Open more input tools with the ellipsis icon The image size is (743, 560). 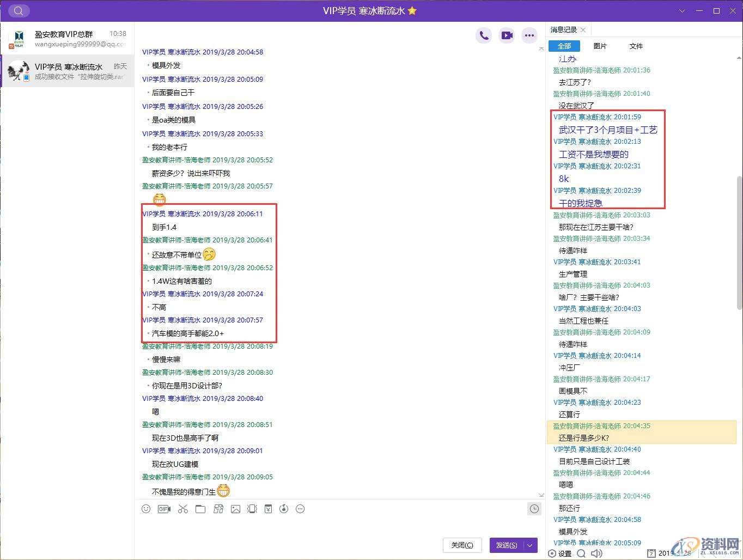[300, 509]
